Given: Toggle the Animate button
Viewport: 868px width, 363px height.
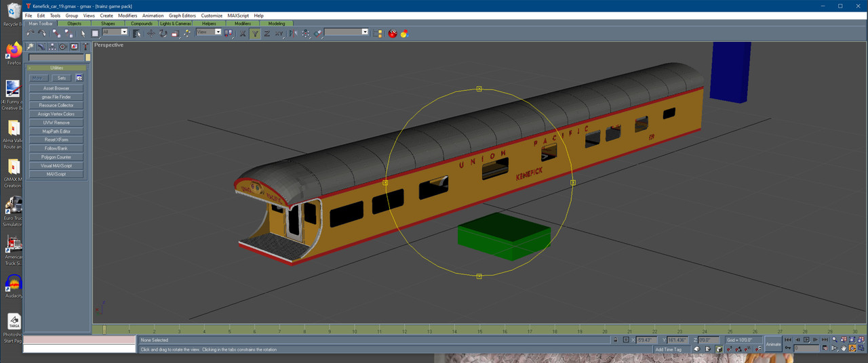Looking at the screenshot, I should (773, 344).
